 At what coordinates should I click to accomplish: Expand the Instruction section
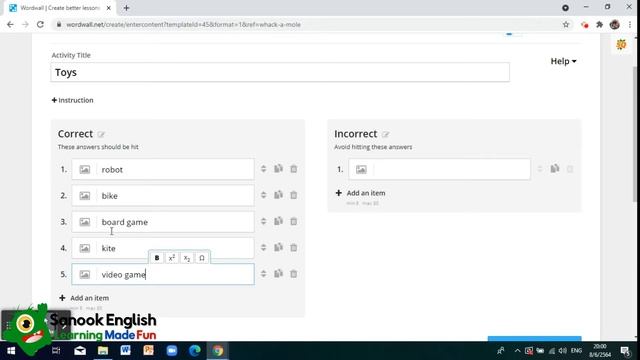(73, 100)
